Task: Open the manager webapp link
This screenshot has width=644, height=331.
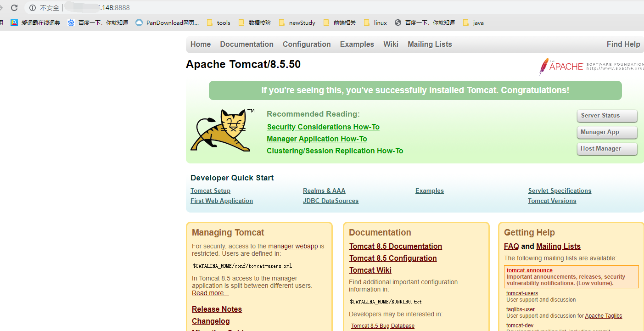Action: (x=293, y=246)
